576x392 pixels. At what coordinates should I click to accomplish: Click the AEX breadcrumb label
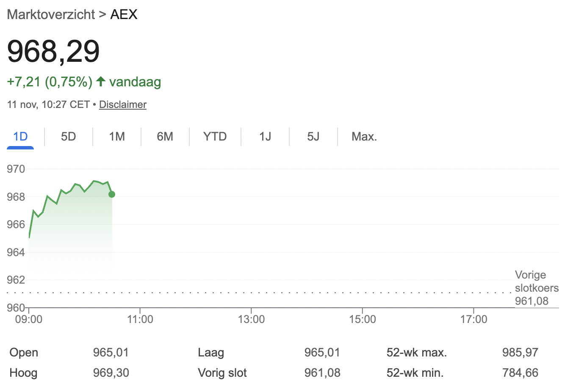(124, 14)
